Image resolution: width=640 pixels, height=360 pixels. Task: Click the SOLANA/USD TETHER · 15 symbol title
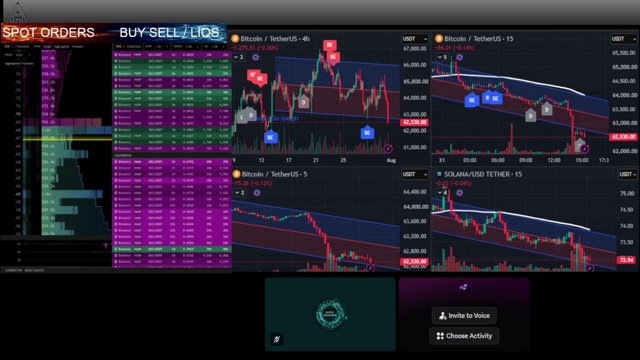(483, 174)
